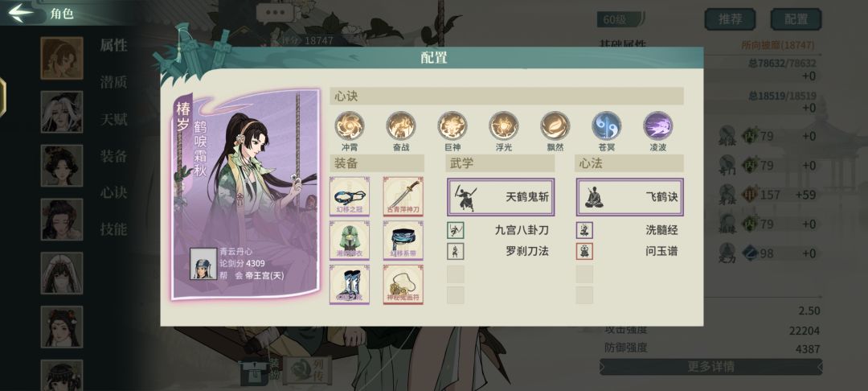Select the 浮光 heart-formula icon
This screenshot has width=868, height=391.
coord(503,126)
